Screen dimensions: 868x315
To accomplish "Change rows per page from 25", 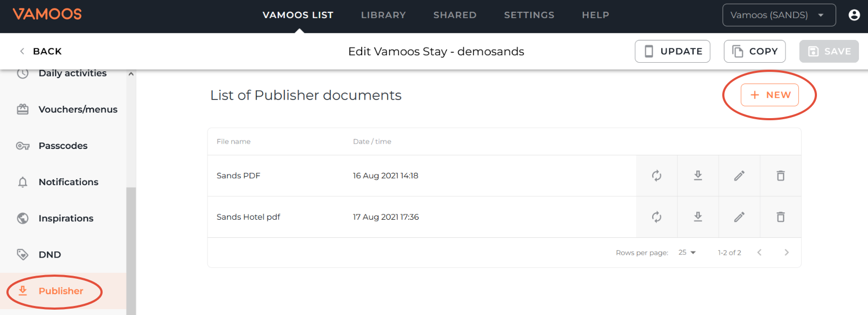I will point(687,253).
